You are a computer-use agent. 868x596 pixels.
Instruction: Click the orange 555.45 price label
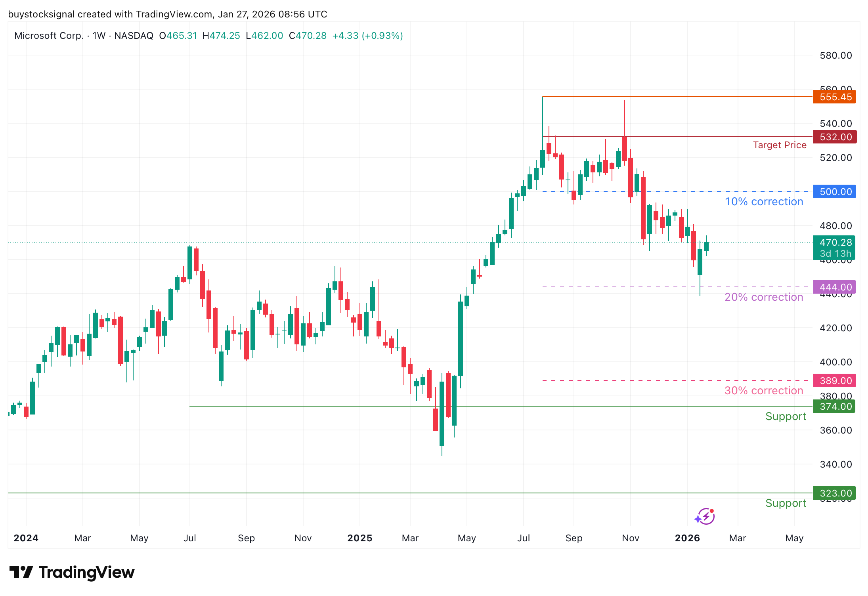pyautogui.click(x=835, y=97)
